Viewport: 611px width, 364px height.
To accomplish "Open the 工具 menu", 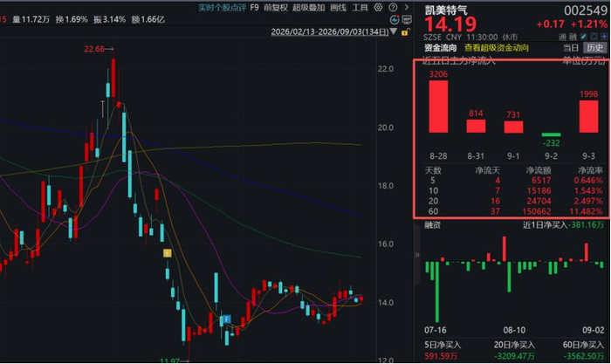I will pos(360,8).
